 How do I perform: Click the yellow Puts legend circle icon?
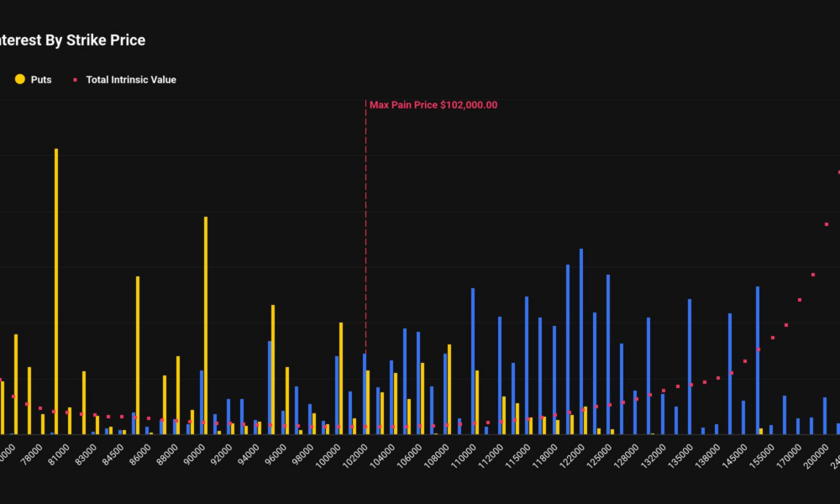(x=18, y=79)
